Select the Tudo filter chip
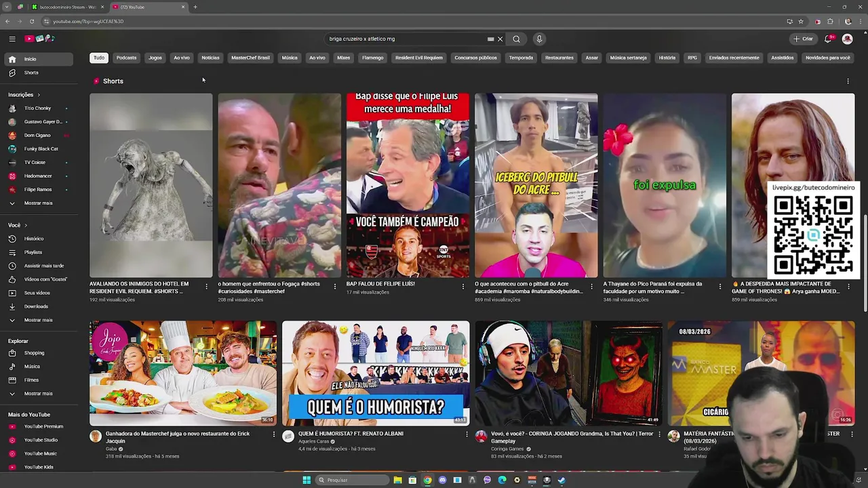The height and width of the screenshot is (488, 868). pos(99,58)
